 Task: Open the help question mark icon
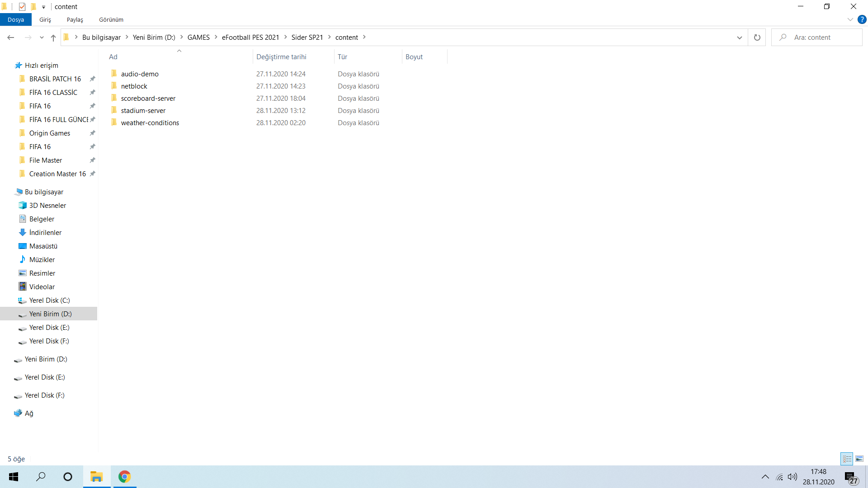(x=862, y=19)
